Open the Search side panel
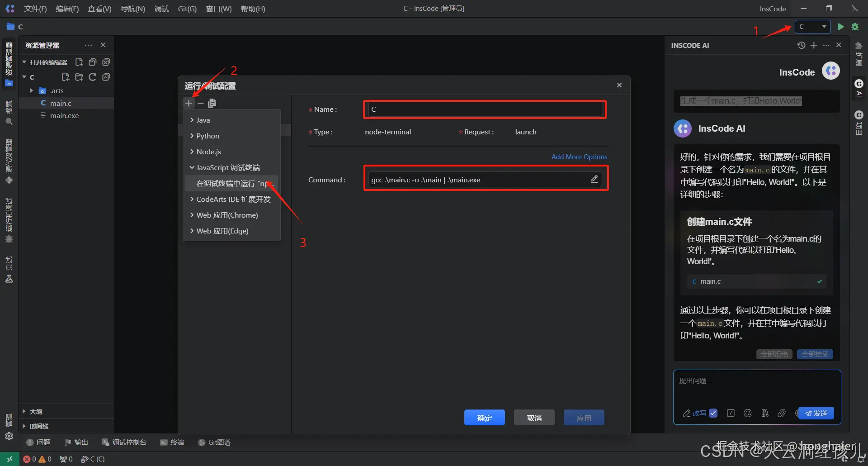 [9, 112]
